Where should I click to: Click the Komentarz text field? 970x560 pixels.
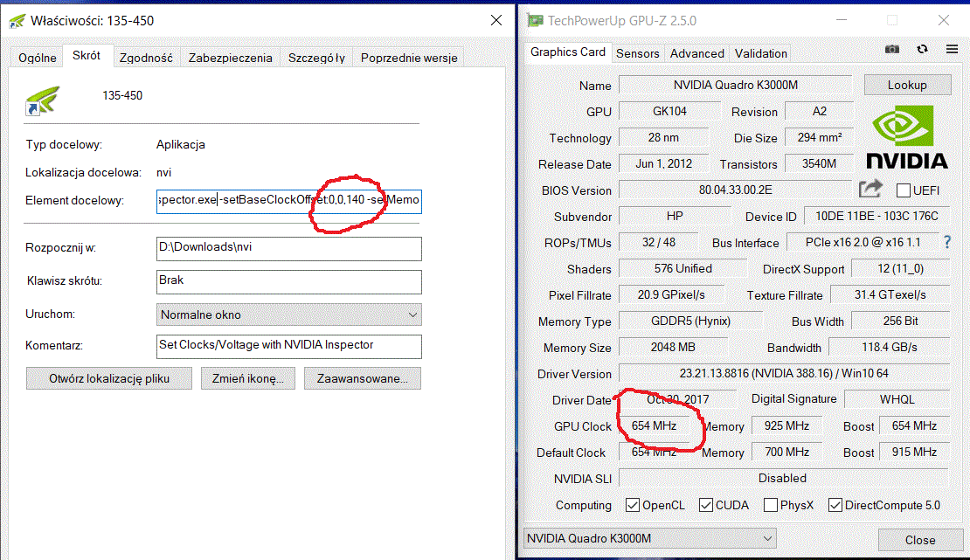(289, 347)
